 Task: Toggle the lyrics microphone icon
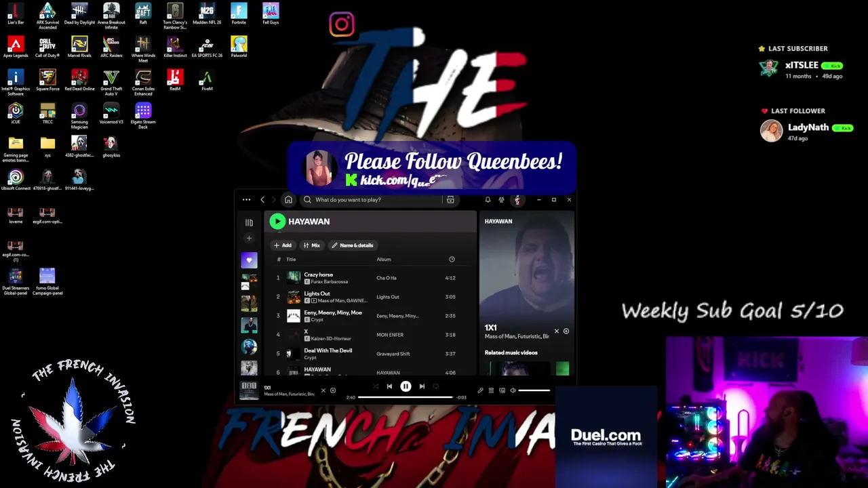(480, 390)
